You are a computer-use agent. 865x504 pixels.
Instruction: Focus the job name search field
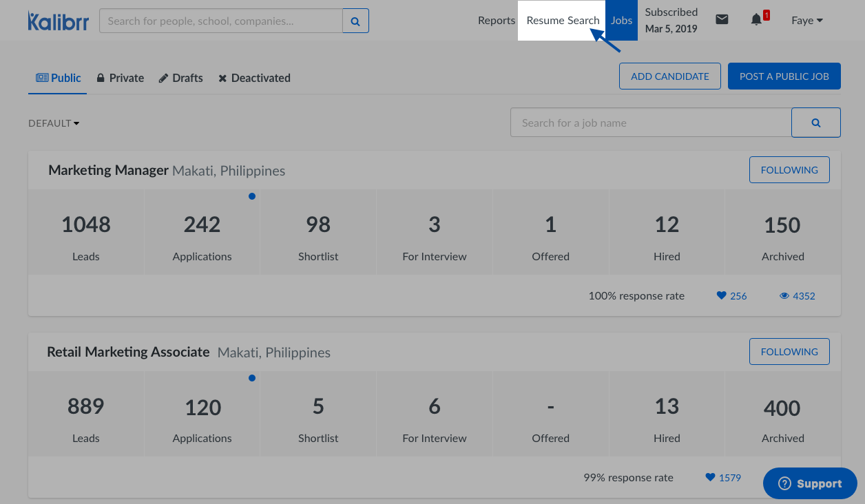[x=650, y=123]
